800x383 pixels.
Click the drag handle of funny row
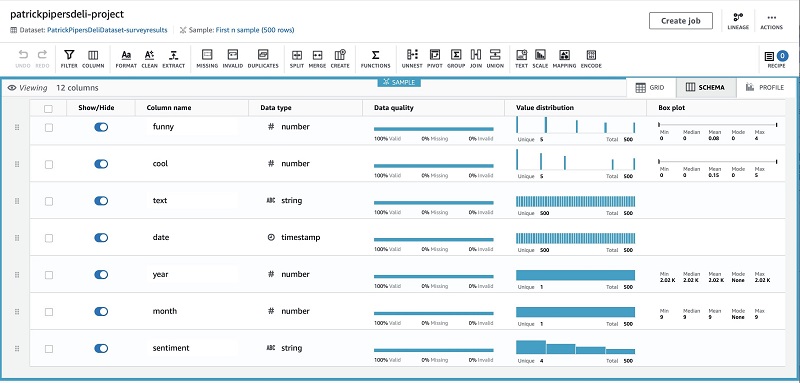click(x=17, y=127)
